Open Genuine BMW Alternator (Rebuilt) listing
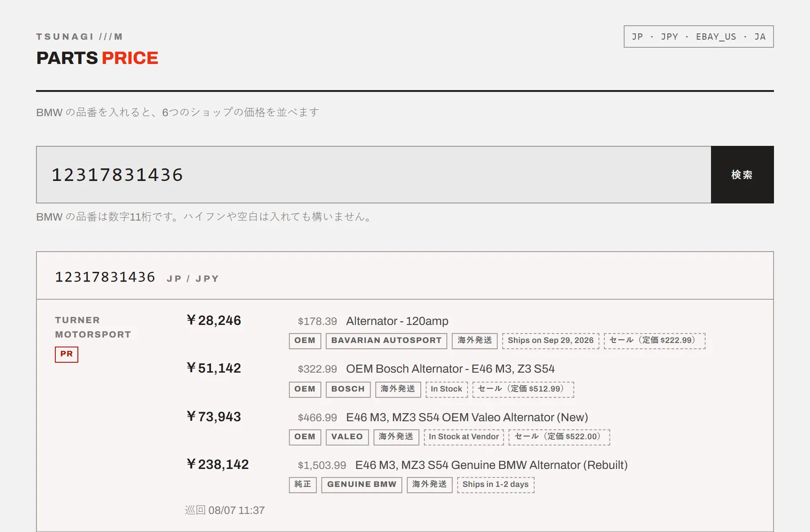 point(492,465)
